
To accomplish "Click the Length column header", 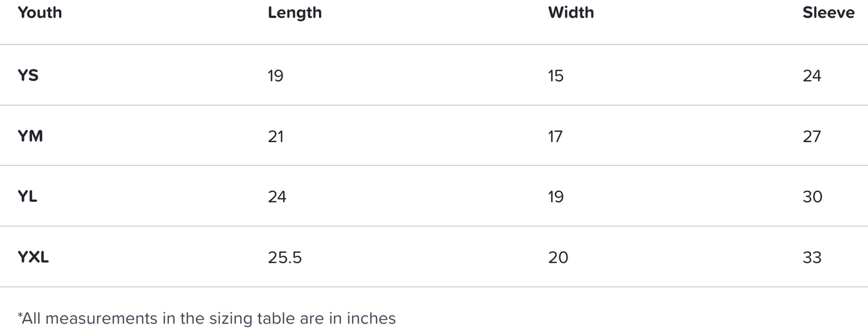I will click(x=294, y=13).
